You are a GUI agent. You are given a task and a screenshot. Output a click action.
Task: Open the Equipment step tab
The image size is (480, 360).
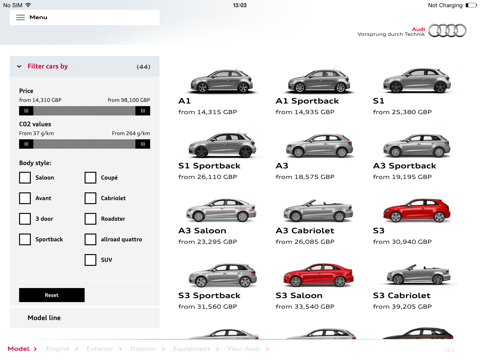coord(196,349)
